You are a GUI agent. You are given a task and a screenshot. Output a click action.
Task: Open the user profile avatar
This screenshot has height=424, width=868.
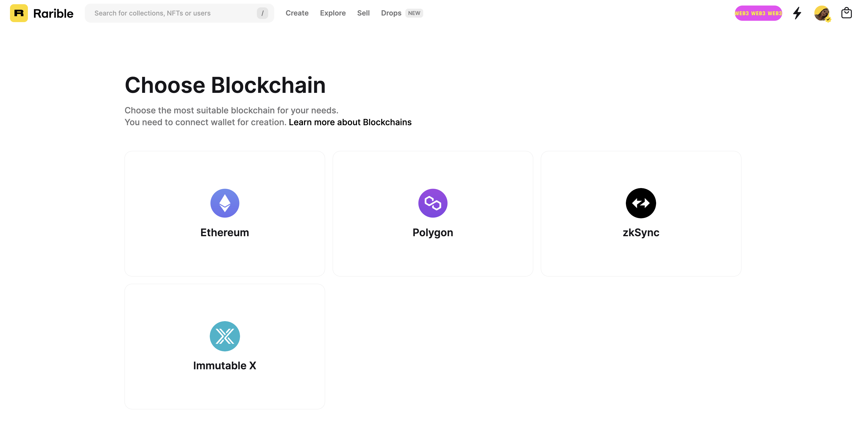pyautogui.click(x=822, y=13)
